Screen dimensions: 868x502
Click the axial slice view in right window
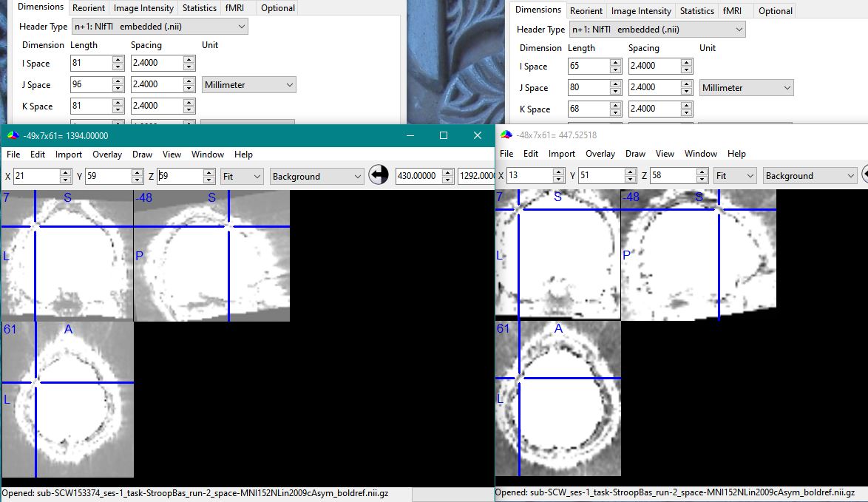tap(558, 398)
